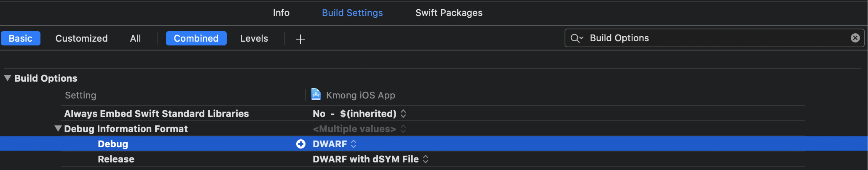The image size is (868, 170).
Task: Click the plus icon to add build setting
Action: point(300,39)
